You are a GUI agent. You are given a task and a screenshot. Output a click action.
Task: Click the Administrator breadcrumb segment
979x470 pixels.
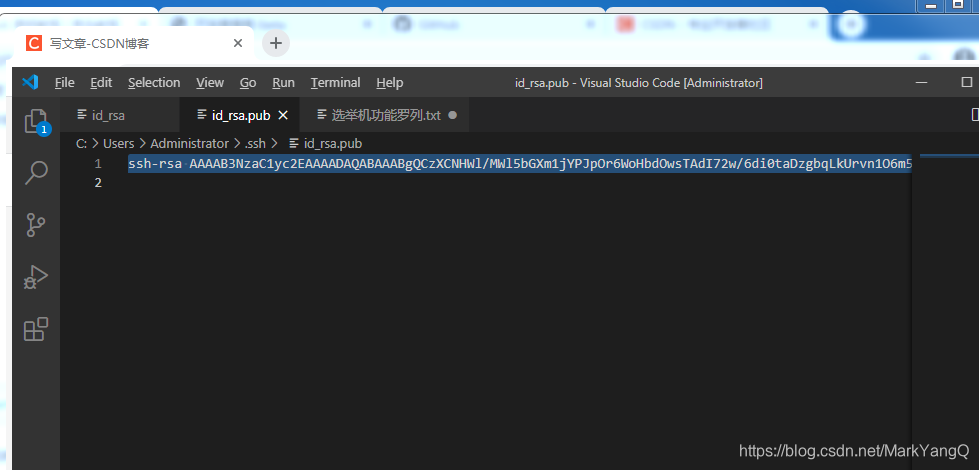(190, 144)
